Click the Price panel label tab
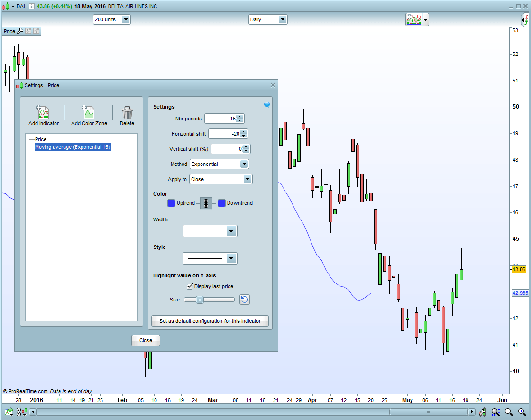Image resolution: width=531 pixels, height=420 pixels. click(9, 31)
